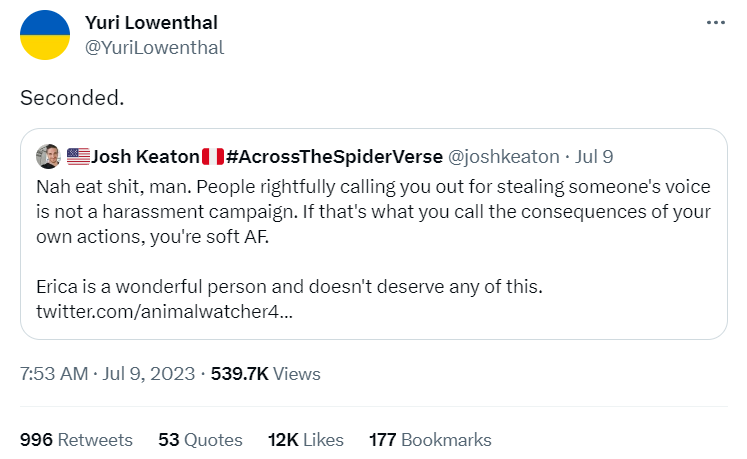Open the three-dot more options menu
The height and width of the screenshot is (459, 747).
(715, 23)
